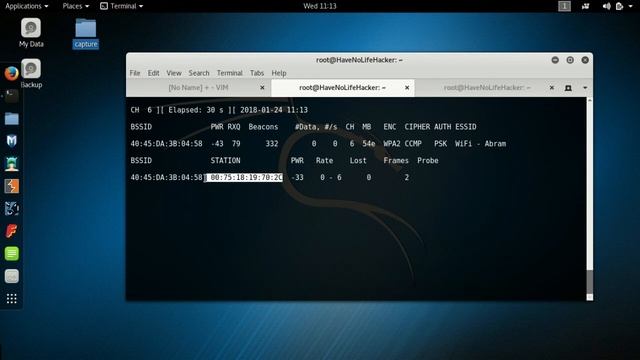This screenshot has height=360, width=640.
Task: Open the Places menu
Action: [76, 6]
